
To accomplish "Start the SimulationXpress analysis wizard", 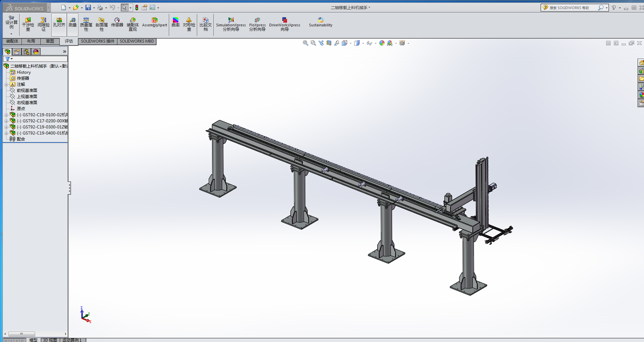I will coord(231,24).
